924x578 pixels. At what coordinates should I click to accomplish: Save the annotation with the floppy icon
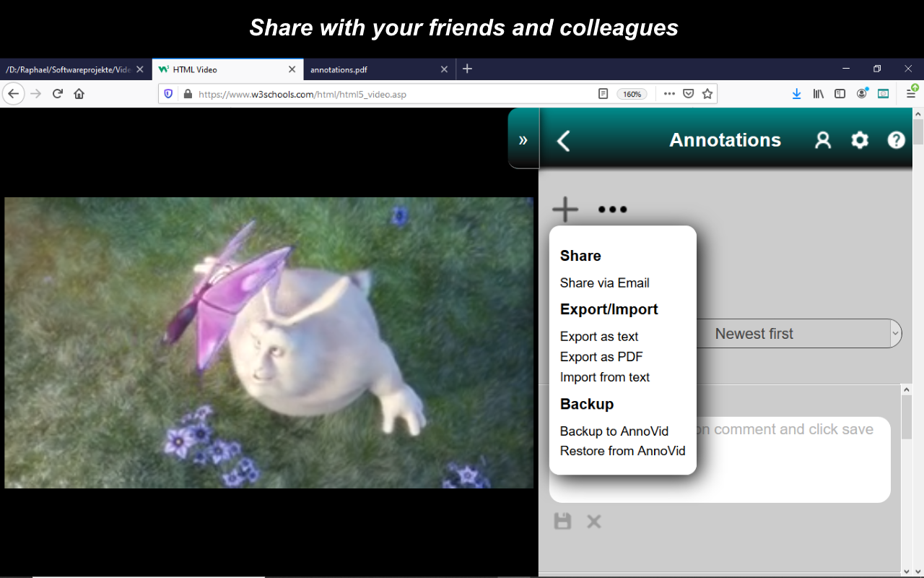pyautogui.click(x=562, y=521)
